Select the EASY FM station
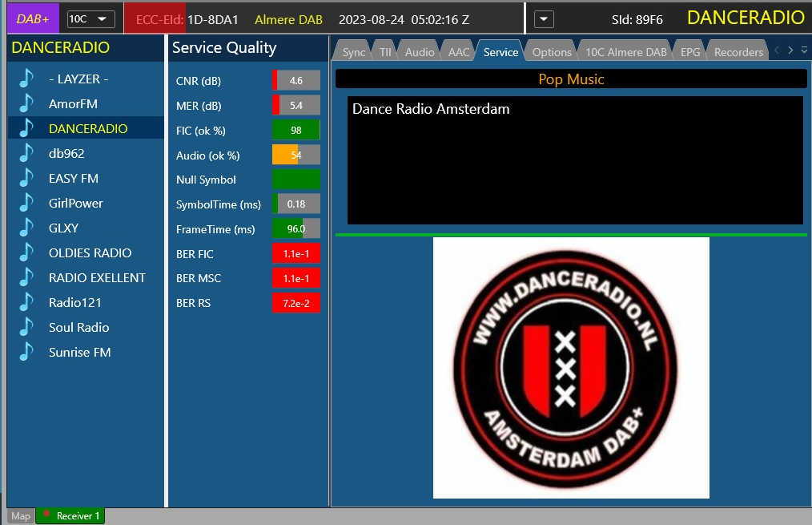 pyautogui.click(x=86, y=178)
